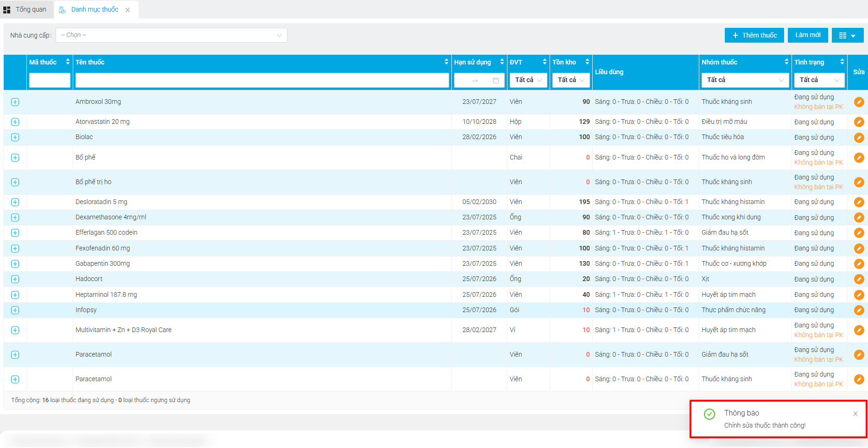The width and height of the screenshot is (868, 448).
Task: Edit Multivitamin + Zn + D3 Royal Care
Action: 859,330
